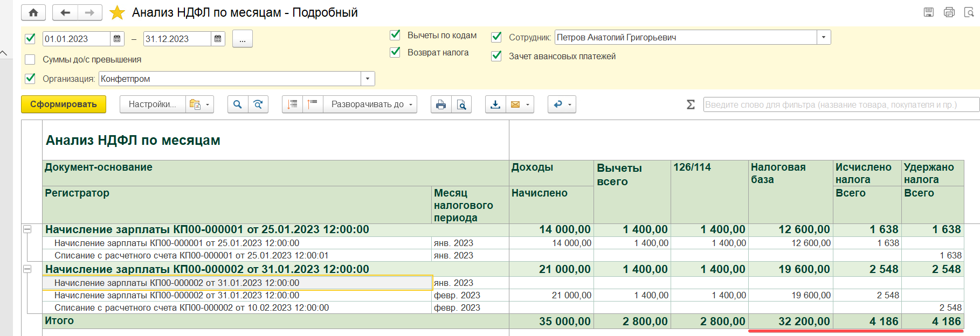This screenshot has width=980, height=336.
Task: Open the 'Настройки...' button
Action: click(x=152, y=104)
